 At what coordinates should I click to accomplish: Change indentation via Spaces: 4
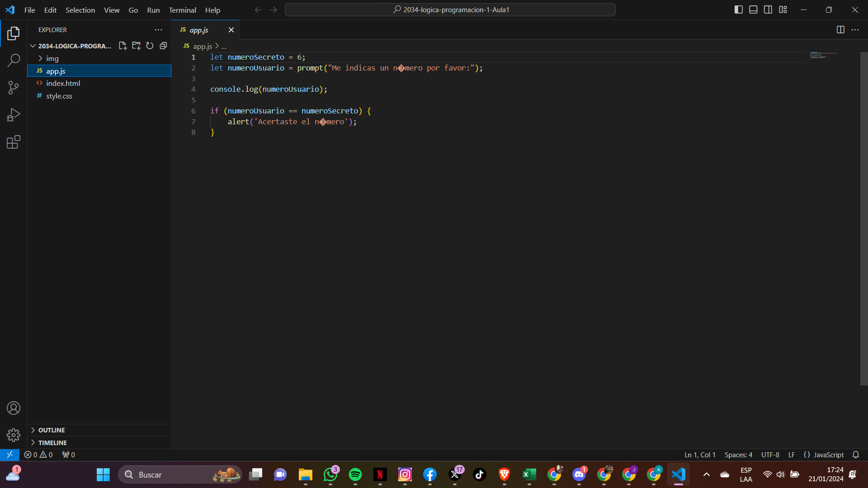click(x=738, y=455)
